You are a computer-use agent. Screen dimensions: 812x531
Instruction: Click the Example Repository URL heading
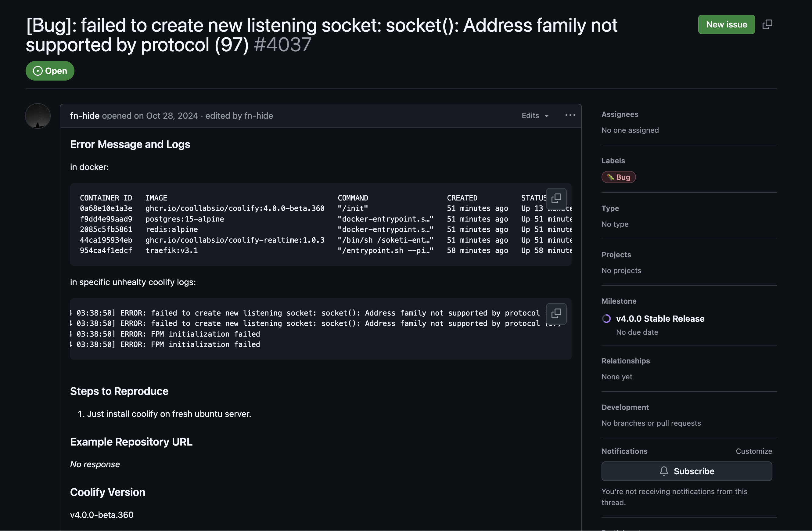(x=131, y=442)
